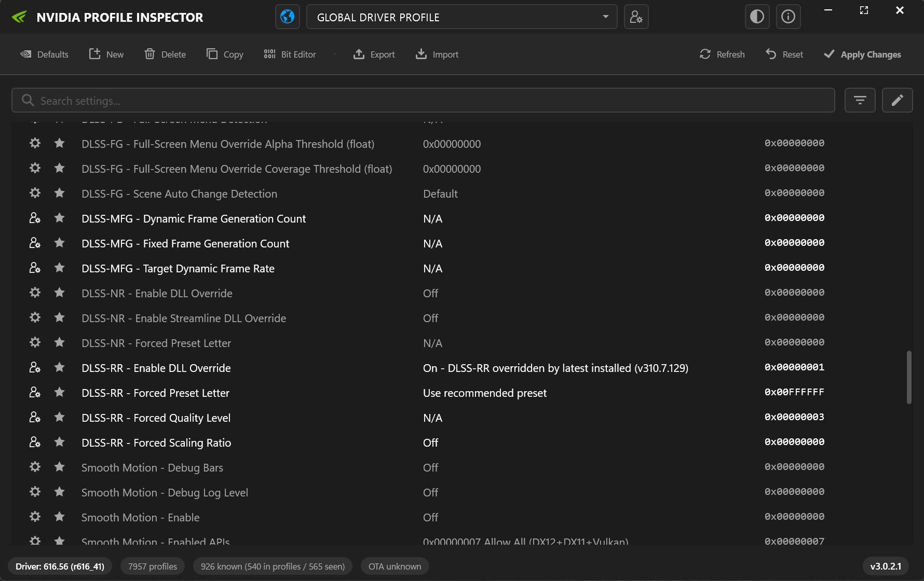This screenshot has height=581, width=924.
Task: Export the profile
Action: pos(374,54)
